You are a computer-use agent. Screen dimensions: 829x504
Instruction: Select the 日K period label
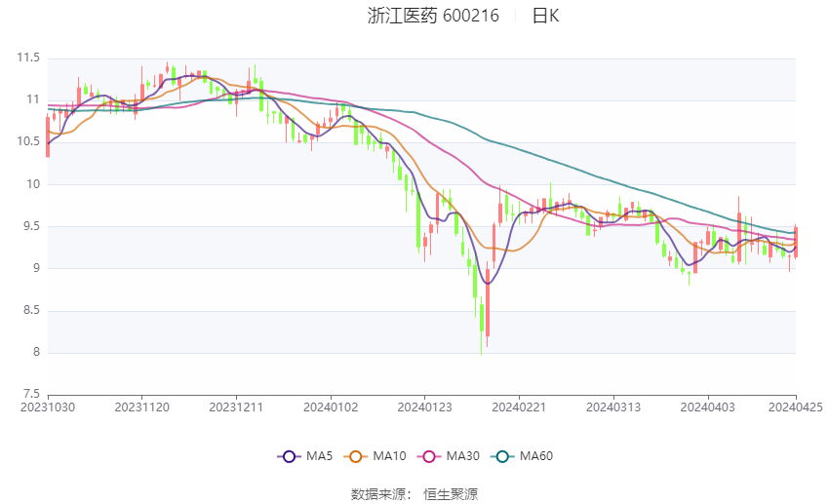[545, 16]
